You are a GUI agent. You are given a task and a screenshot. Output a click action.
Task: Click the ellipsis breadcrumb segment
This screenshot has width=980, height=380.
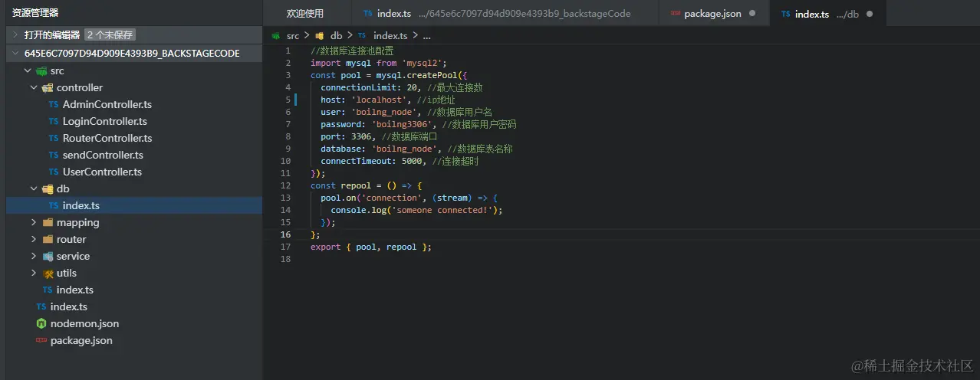426,35
